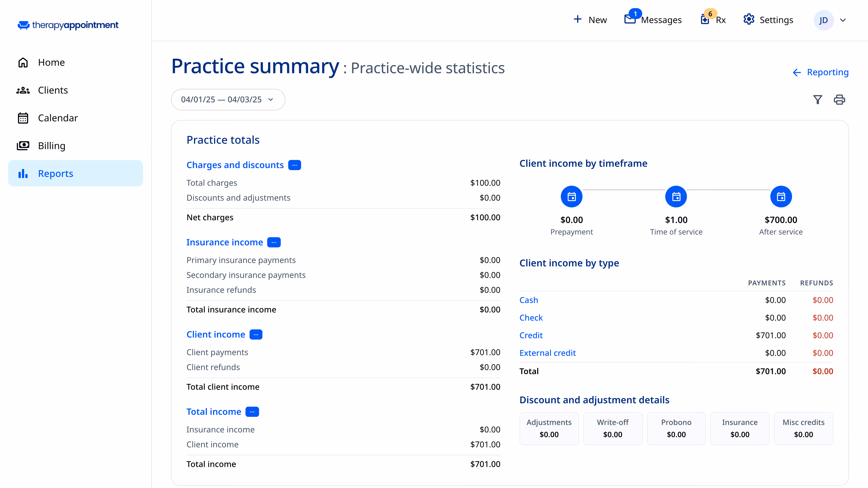The width and height of the screenshot is (868, 488).
Task: Click the Client refunds row label
Action: pyautogui.click(x=213, y=367)
